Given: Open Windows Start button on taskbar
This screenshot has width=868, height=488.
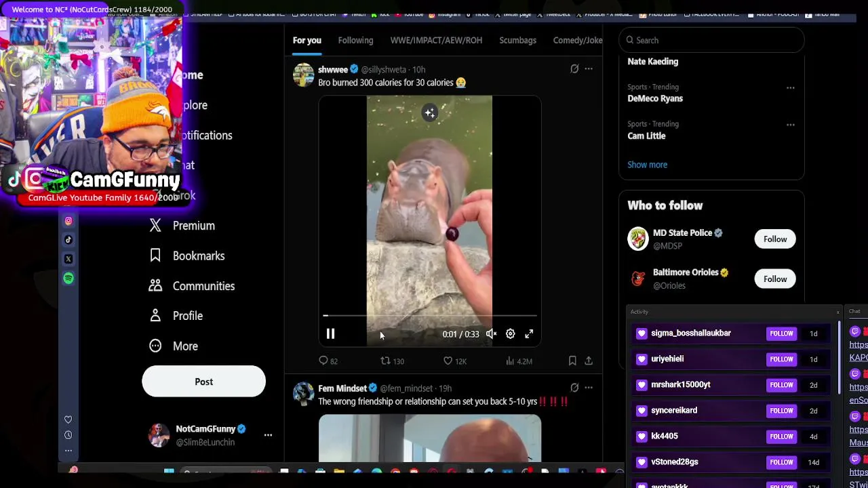Looking at the screenshot, I should (169, 472).
